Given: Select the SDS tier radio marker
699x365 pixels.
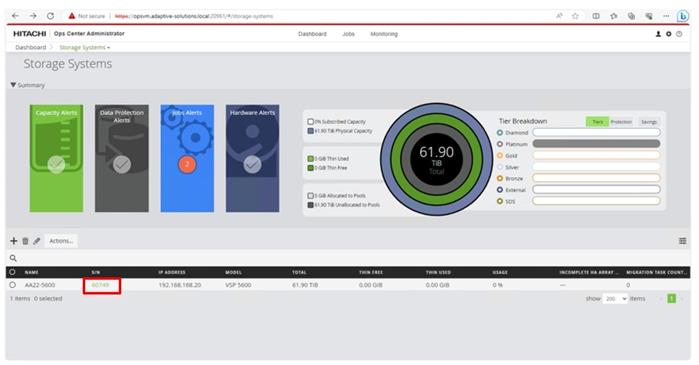Looking at the screenshot, I should (x=500, y=201).
